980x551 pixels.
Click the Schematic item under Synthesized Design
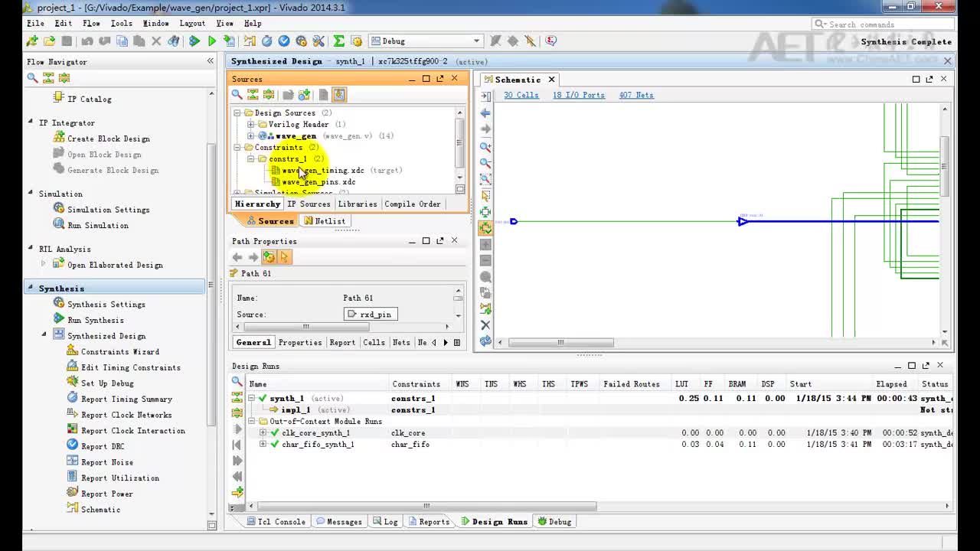point(100,510)
